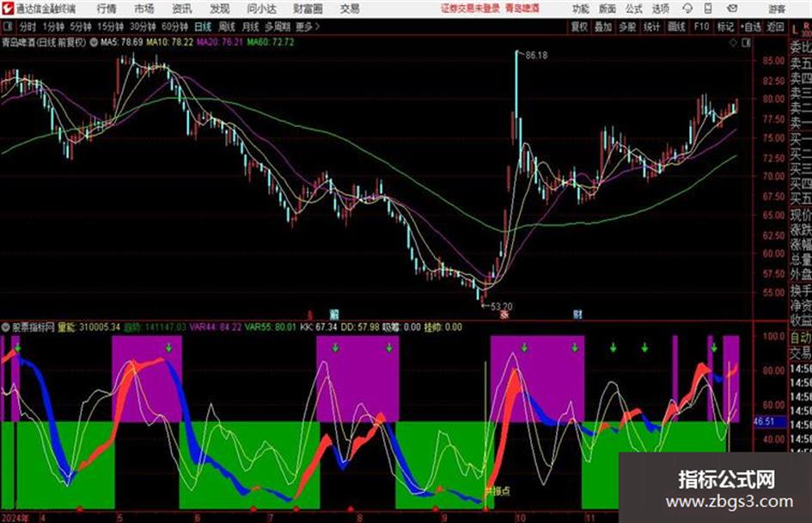812x523 pixels.
Task: Click the F10 company info button
Action: tap(701, 27)
